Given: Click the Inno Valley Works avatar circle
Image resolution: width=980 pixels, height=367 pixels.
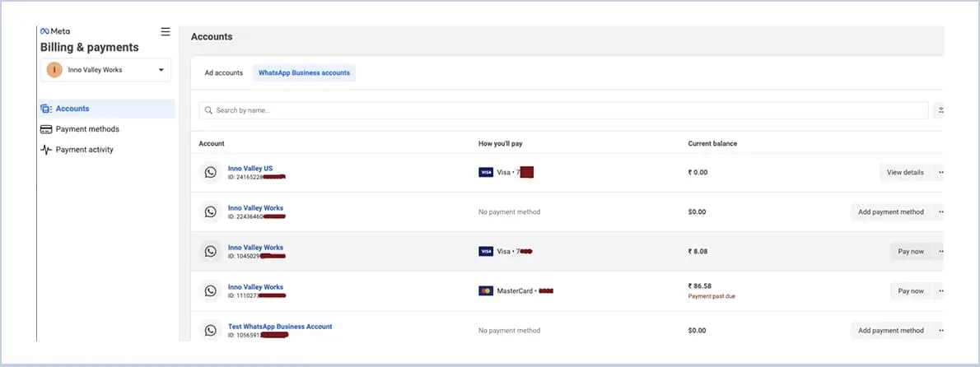Looking at the screenshot, I should click(x=54, y=70).
